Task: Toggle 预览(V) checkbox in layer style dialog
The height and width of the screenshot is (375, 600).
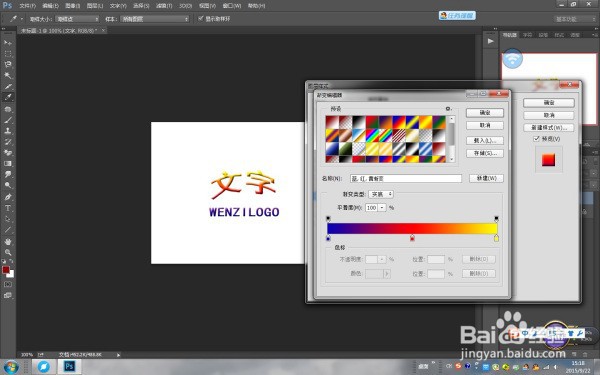Action: pyautogui.click(x=536, y=139)
